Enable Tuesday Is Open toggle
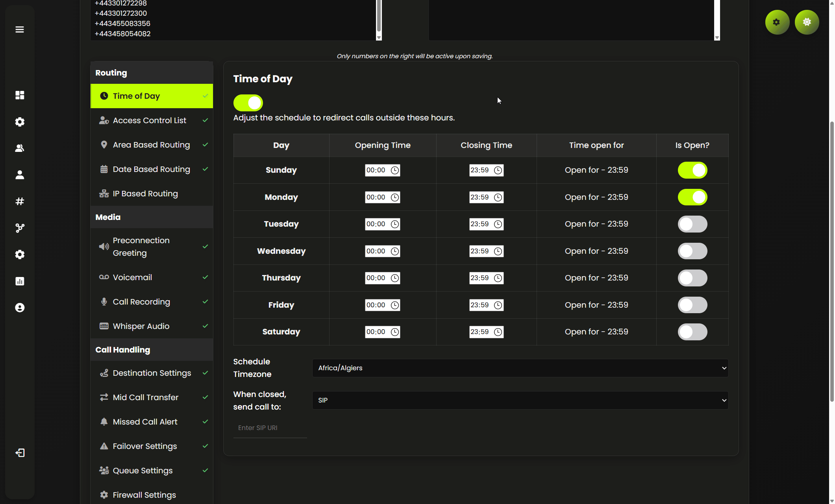835x504 pixels. click(x=692, y=224)
